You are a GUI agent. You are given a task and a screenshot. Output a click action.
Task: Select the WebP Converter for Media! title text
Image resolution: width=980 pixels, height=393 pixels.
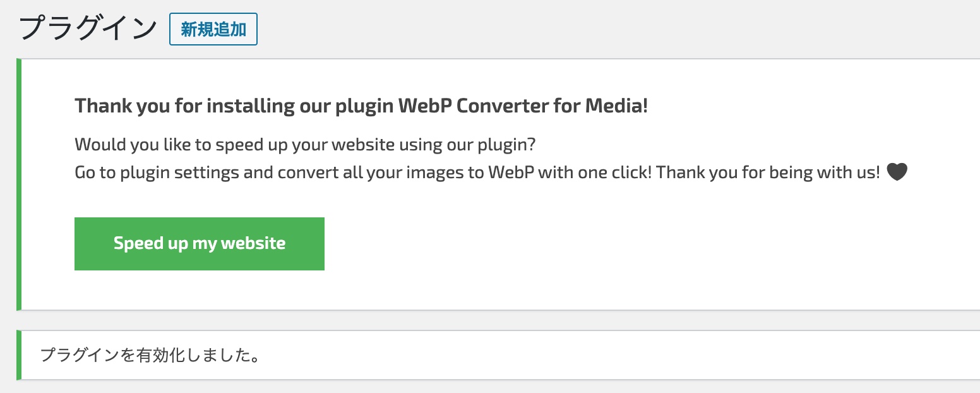coord(523,106)
